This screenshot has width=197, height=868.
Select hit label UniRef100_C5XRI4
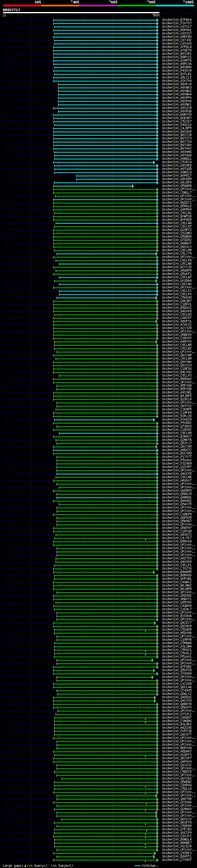(176, 162)
